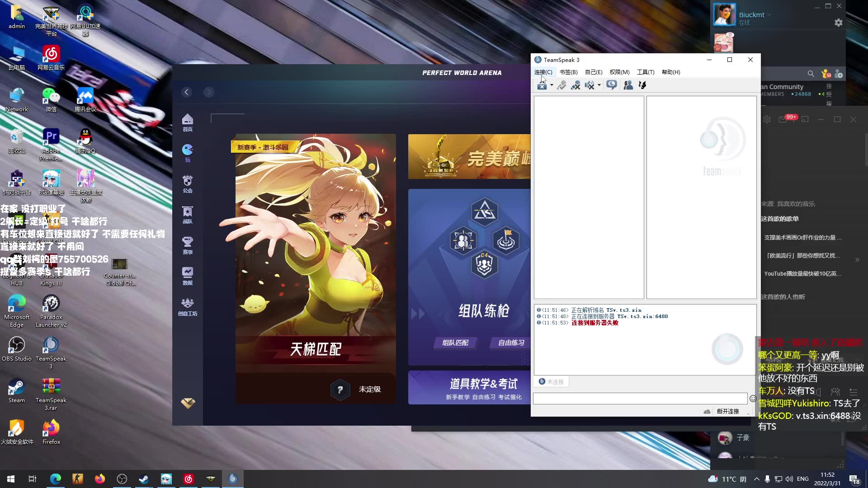Screen dimensions: 868x488
Task: Open the 数据 stats icon in Arena sidebar
Action: [188, 276]
